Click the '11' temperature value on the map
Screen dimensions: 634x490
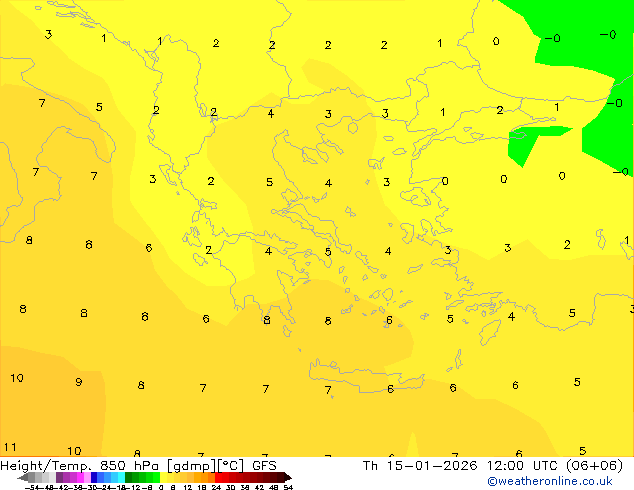click(10, 447)
